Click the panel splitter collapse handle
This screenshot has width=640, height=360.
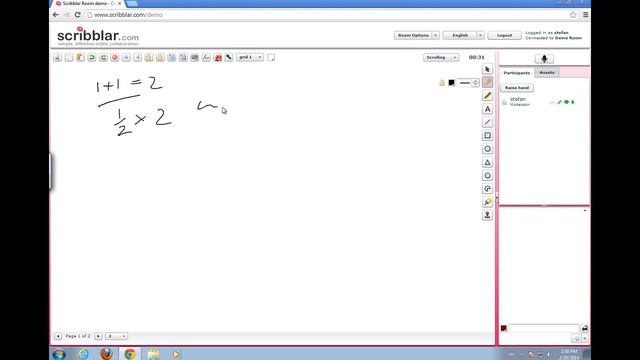coord(497,199)
